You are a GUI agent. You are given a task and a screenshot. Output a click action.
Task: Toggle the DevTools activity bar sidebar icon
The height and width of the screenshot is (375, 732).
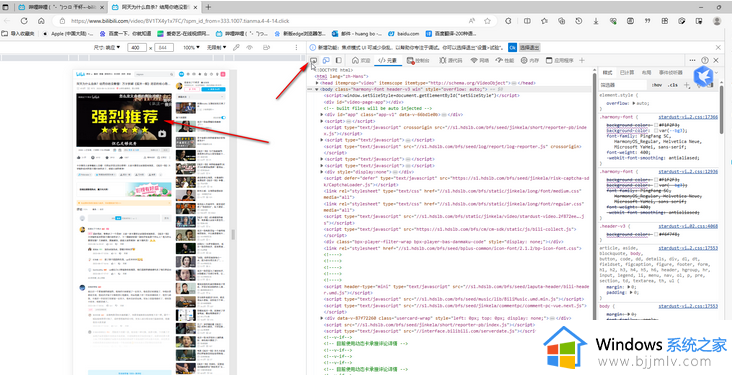click(x=339, y=61)
